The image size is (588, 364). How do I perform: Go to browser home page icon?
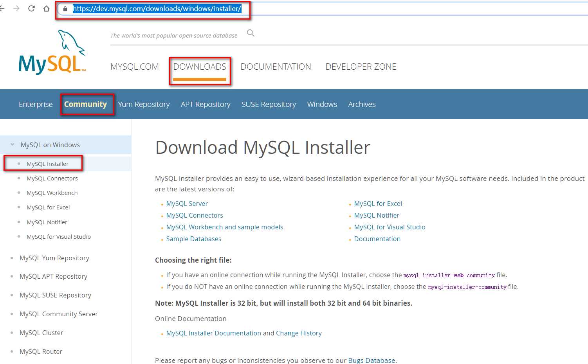pyautogui.click(x=46, y=8)
